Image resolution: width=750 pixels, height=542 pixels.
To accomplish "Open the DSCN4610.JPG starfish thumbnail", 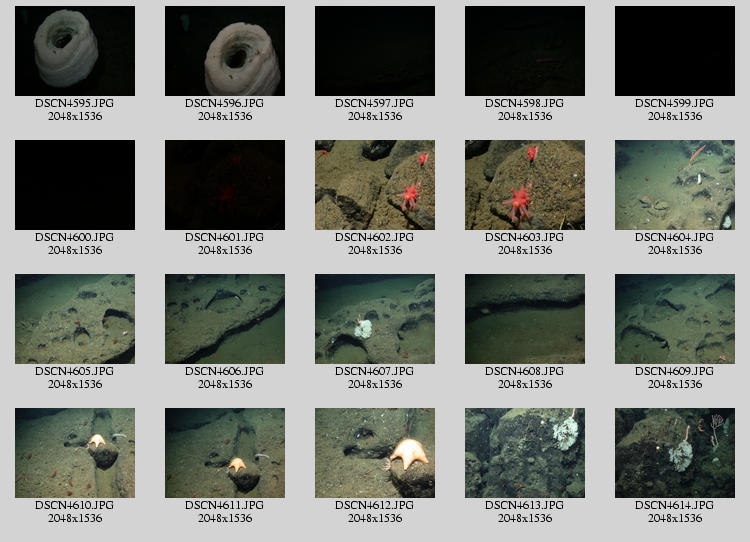I will pos(74,453).
